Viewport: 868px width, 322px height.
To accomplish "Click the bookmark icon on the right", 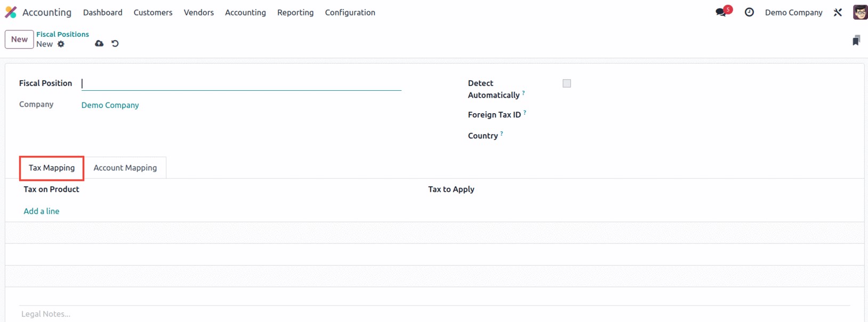I will (x=856, y=41).
